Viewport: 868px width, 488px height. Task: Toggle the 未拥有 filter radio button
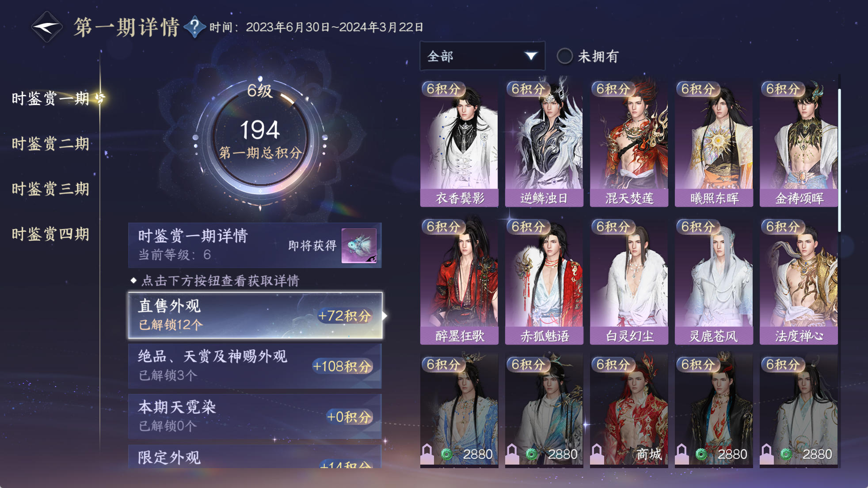tap(564, 56)
